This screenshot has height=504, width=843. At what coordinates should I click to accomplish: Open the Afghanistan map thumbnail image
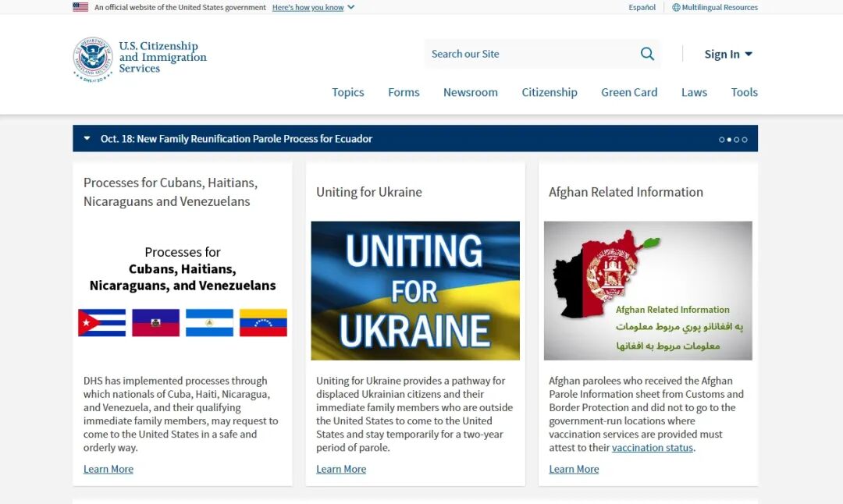click(648, 291)
